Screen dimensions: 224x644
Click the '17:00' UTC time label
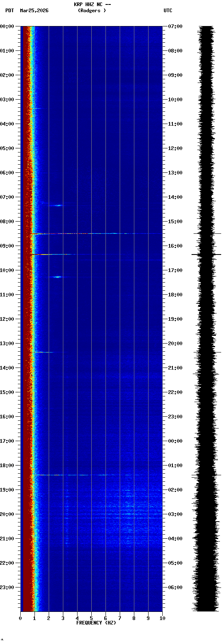[175, 270]
